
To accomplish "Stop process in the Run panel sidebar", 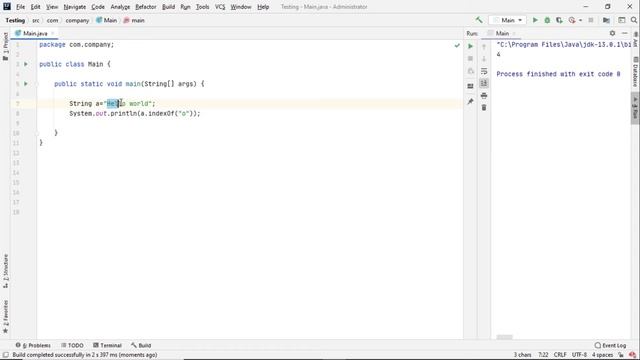I will point(470,58).
